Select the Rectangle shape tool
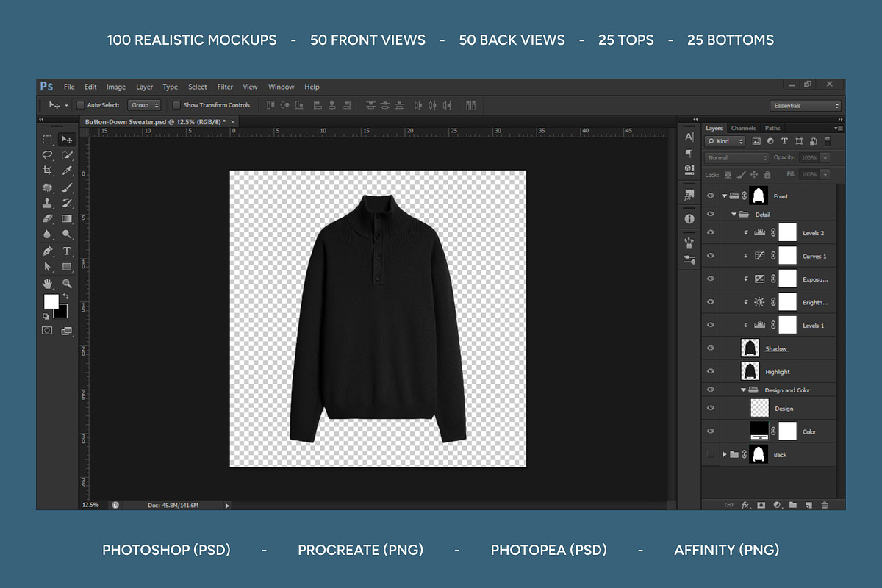The width and height of the screenshot is (882, 588). (67, 267)
